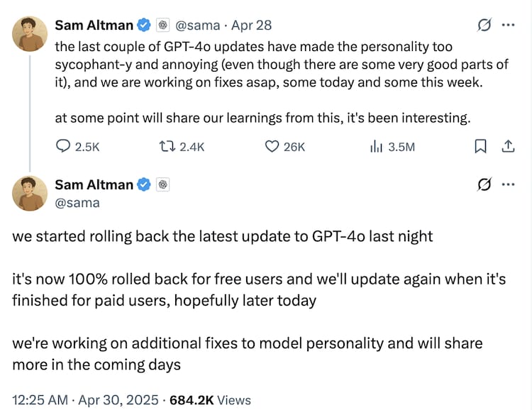Click the @sama handle under second tweet

(x=77, y=203)
